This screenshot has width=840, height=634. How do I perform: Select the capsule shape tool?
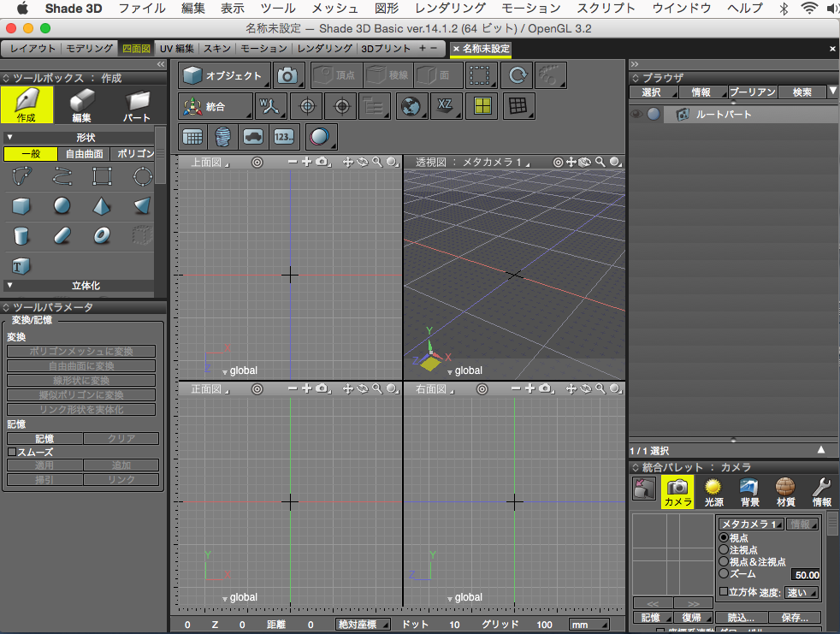point(62,236)
